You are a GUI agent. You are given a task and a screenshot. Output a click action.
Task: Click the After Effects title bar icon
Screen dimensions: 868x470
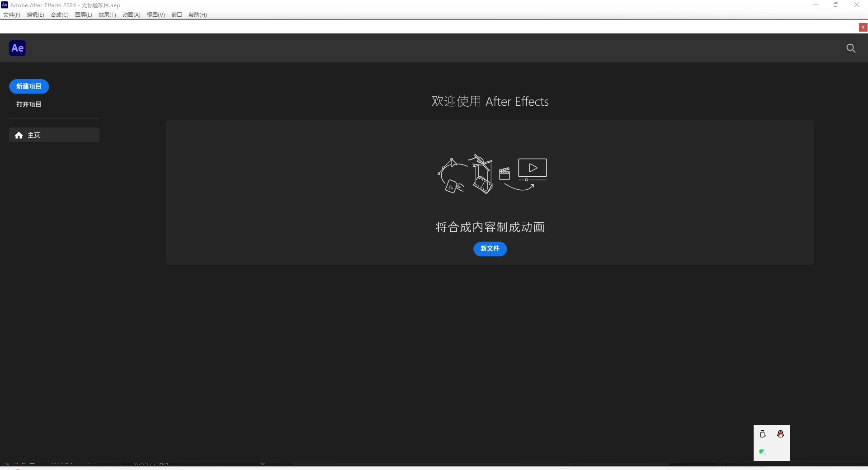[x=5, y=5]
